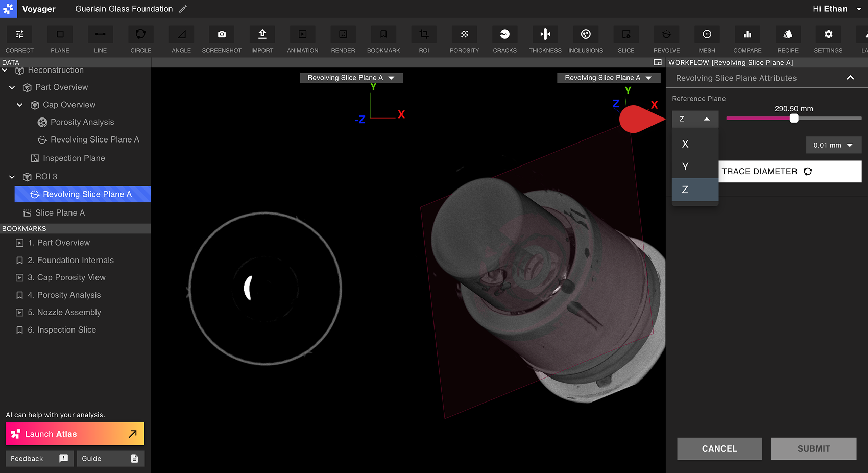868x473 pixels.
Task: Open the 0.01 mm step size dropdown
Action: 833,145
